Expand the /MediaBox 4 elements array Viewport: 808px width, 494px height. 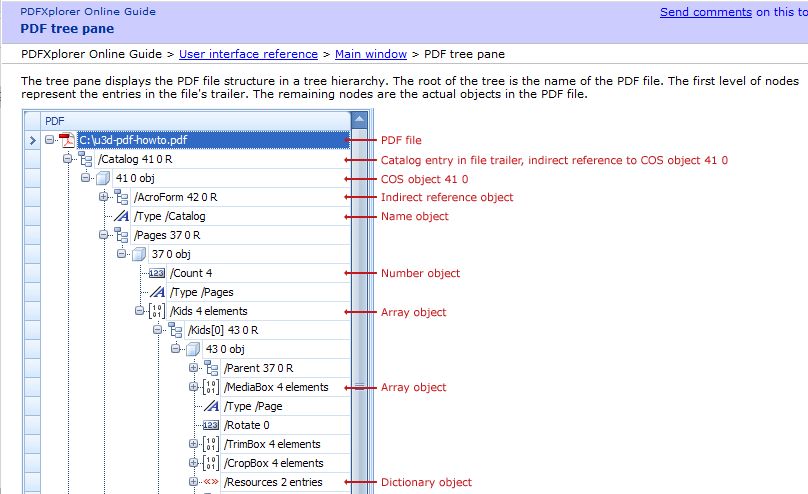193,386
